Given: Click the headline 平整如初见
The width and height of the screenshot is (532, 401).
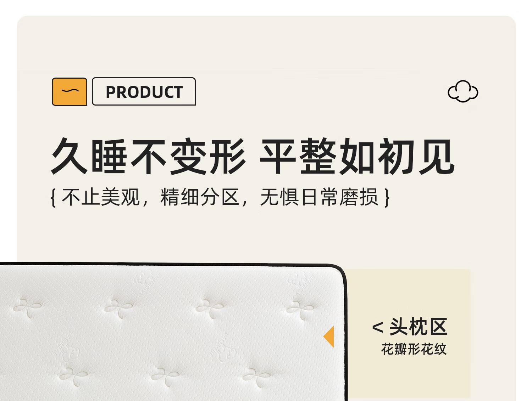Looking at the screenshot, I should 358,157.
